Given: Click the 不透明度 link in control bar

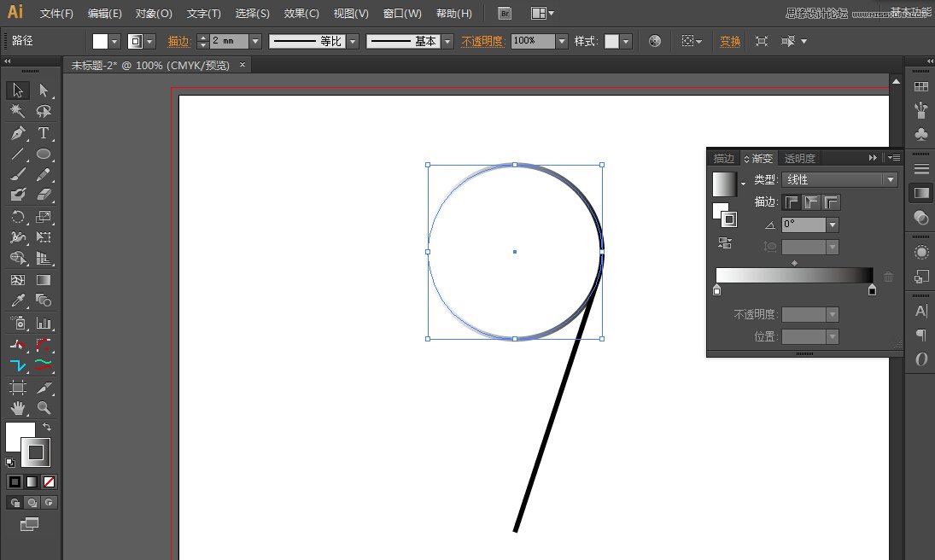Looking at the screenshot, I should click(483, 40).
